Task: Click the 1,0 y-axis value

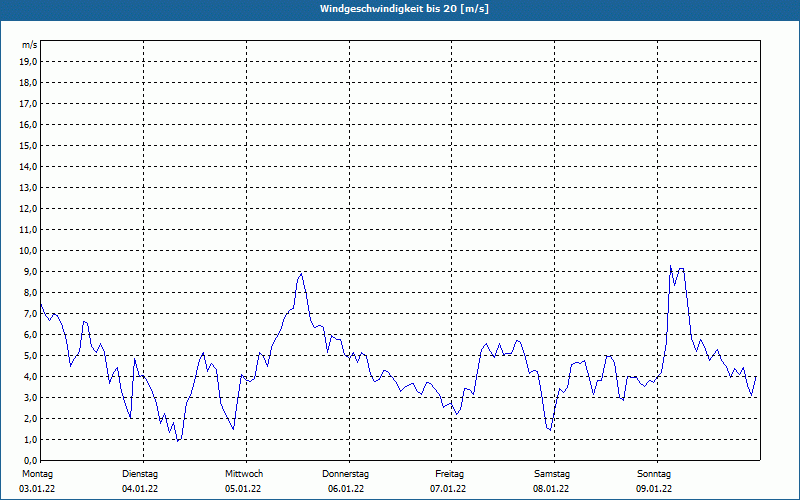Action: click(x=30, y=439)
